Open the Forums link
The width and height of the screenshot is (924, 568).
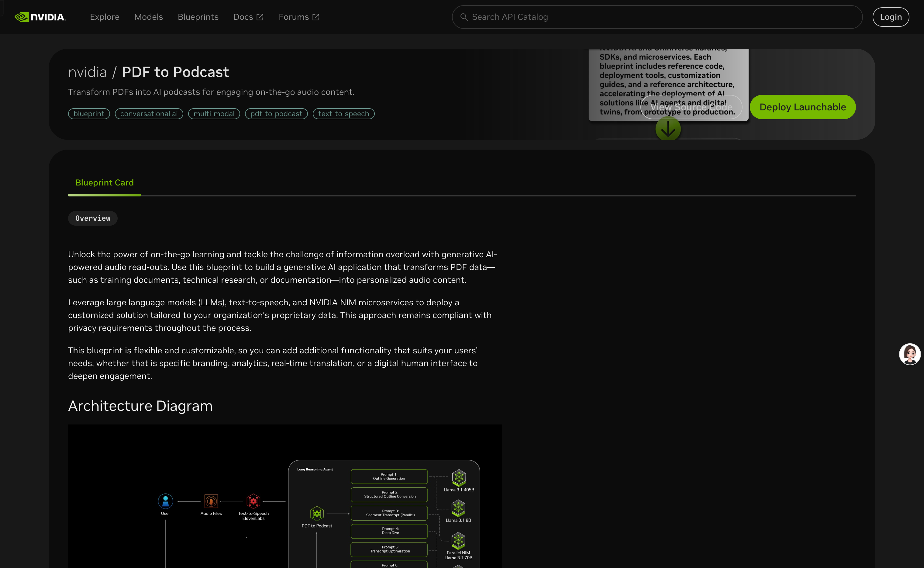click(299, 17)
